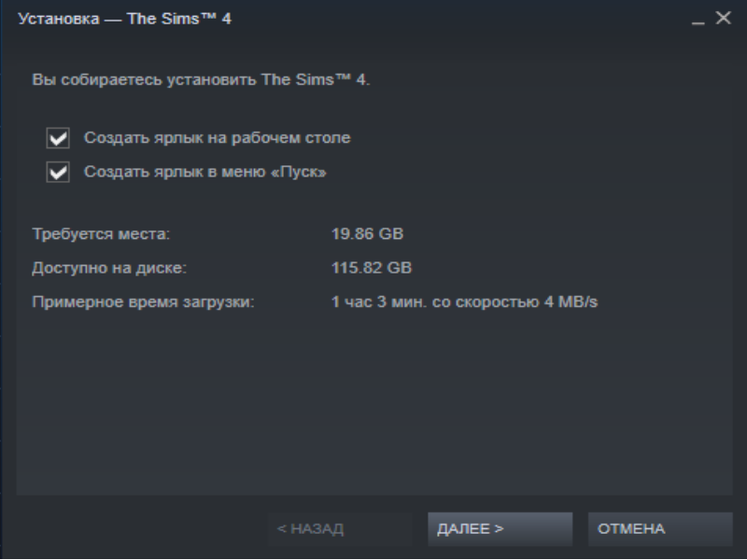The height and width of the screenshot is (560, 747).
Task: Click the 'Доступно на диске:' label
Action: click(x=109, y=268)
